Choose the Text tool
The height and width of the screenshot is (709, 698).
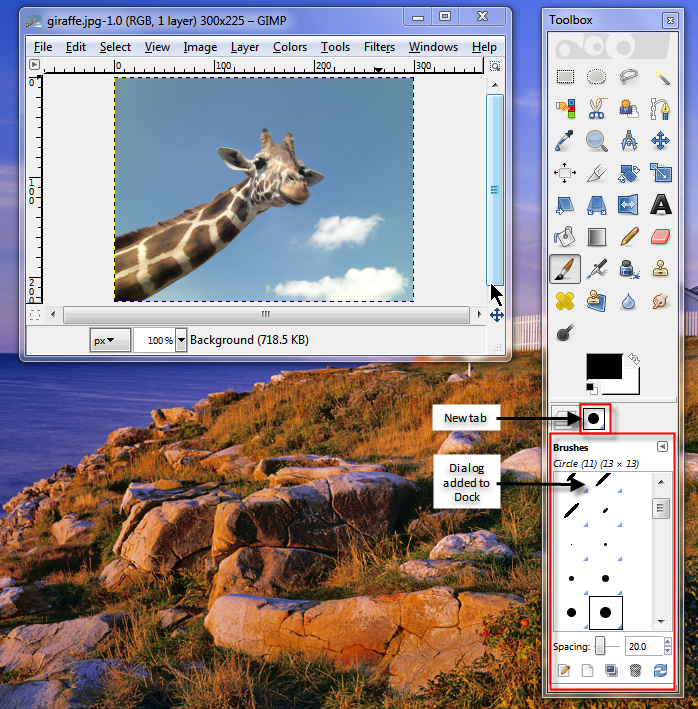coord(660,204)
